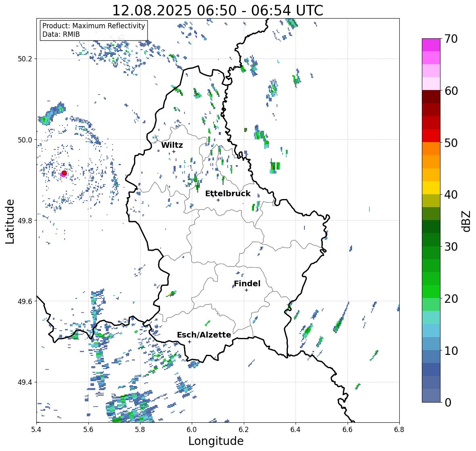Click the dark green 30 dBZ colorbar band
This screenshot has width=476, height=451.
[x=431, y=239]
